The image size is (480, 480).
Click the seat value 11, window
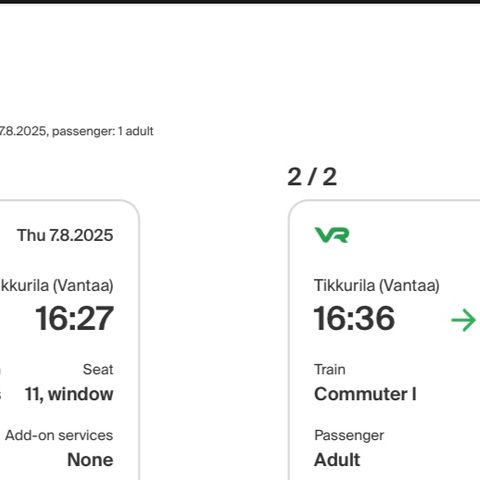click(69, 394)
